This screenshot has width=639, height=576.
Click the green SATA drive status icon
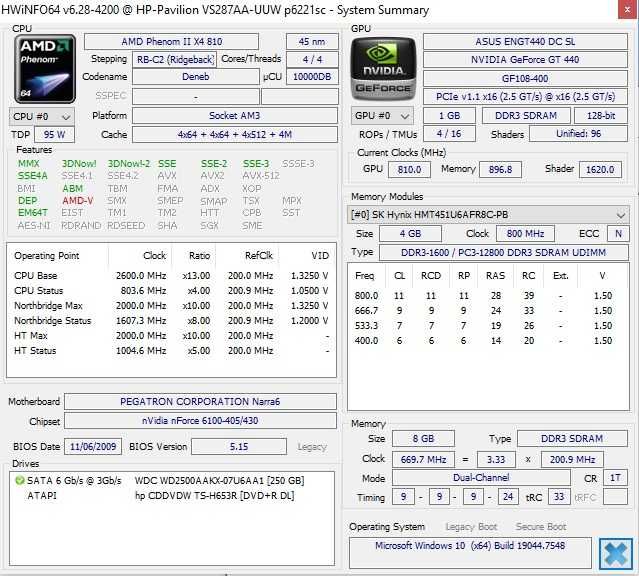tap(19, 481)
